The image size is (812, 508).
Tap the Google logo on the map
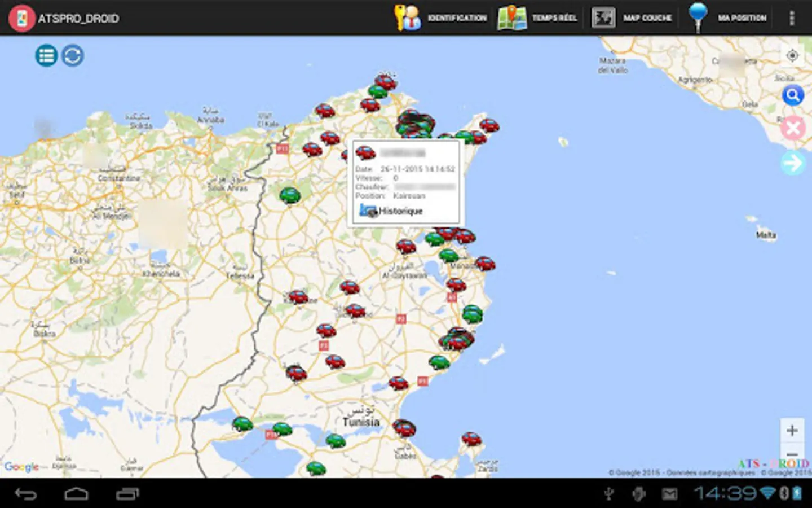tap(21, 467)
